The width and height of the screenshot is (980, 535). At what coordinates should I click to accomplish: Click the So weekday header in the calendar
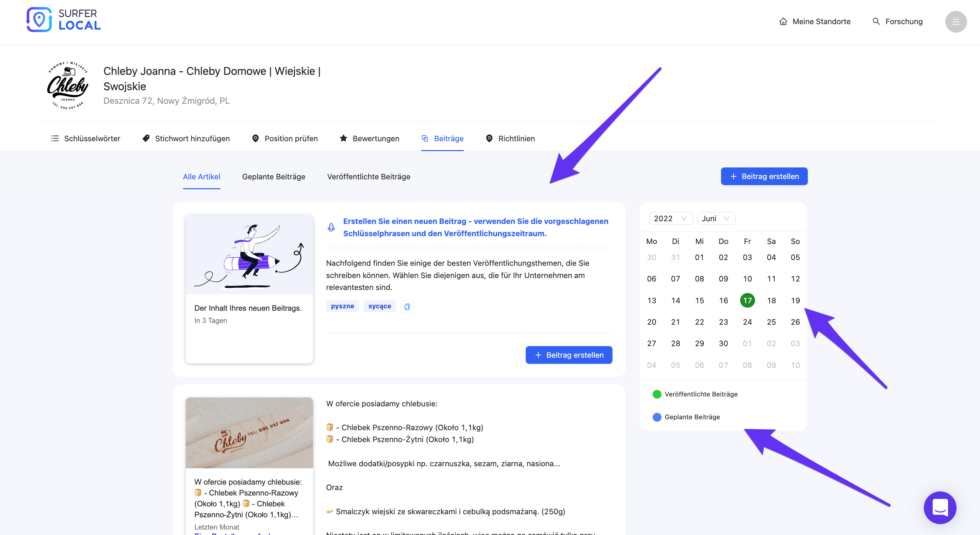click(x=795, y=241)
